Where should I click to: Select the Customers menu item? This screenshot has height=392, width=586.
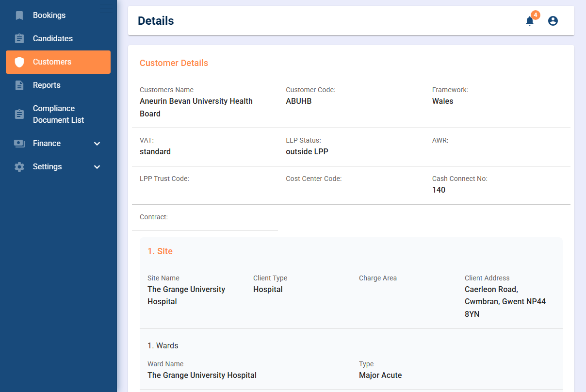[x=58, y=62]
